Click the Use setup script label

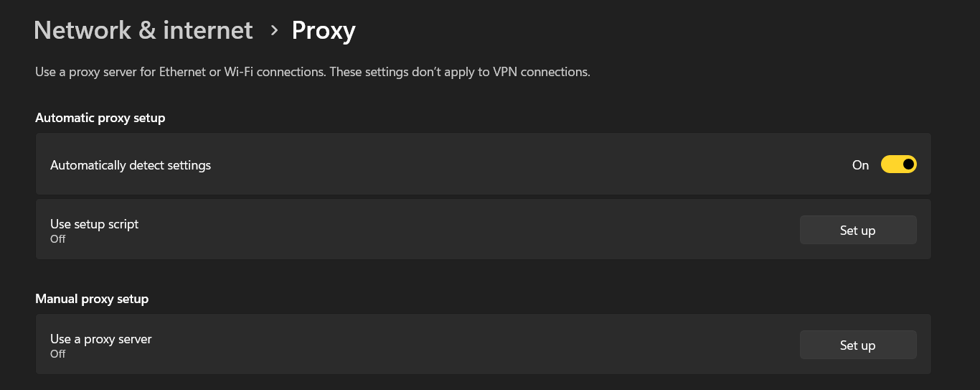[94, 224]
